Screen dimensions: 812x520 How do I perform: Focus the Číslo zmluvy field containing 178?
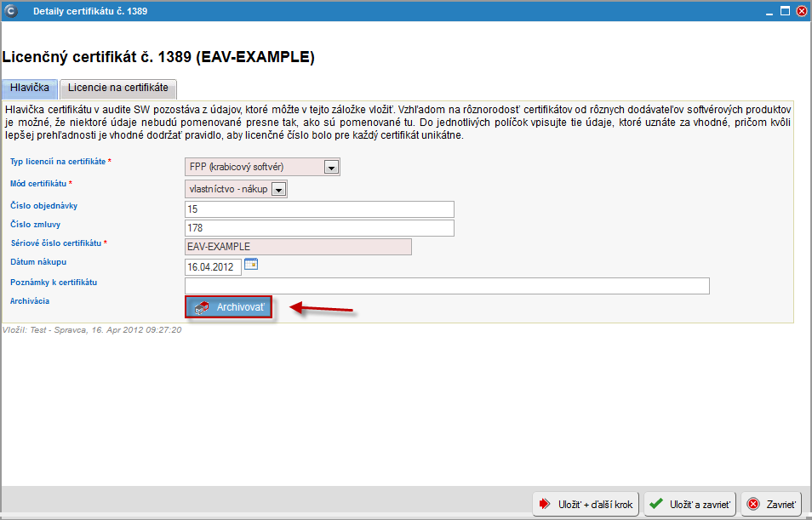click(319, 228)
